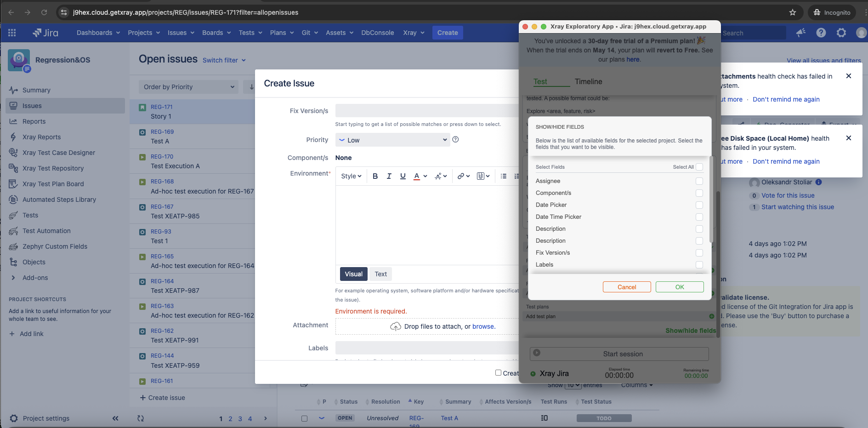Check the Date Time Picker field checkbox
The height and width of the screenshot is (428, 868).
point(699,217)
